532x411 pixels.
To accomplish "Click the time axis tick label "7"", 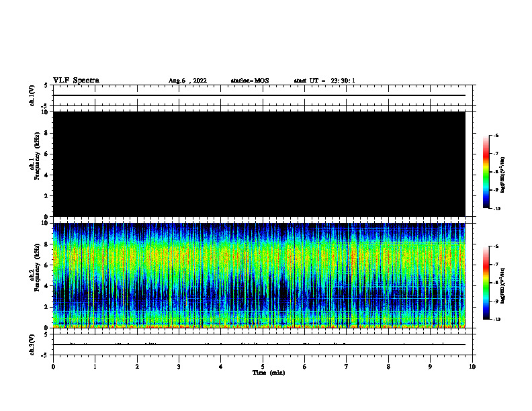I will 347,367.
